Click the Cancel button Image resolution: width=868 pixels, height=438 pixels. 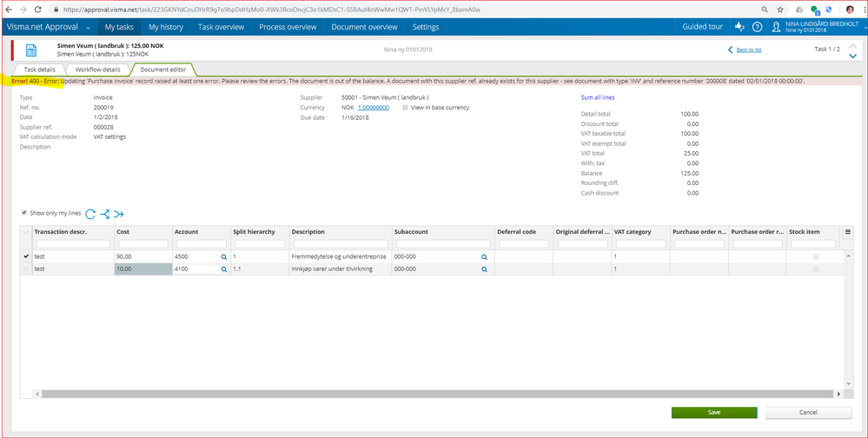808,413
